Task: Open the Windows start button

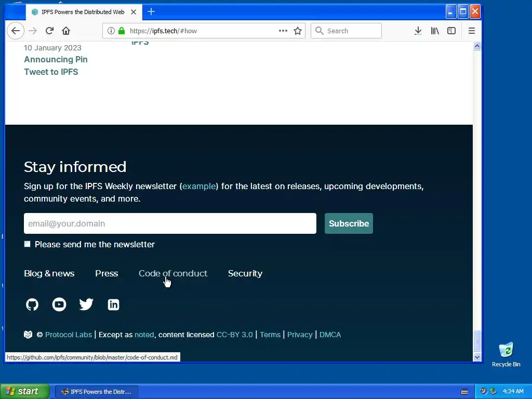Action: click(25, 391)
